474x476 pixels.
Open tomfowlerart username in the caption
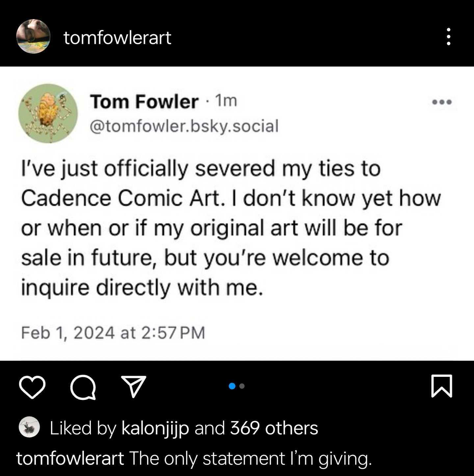[x=70, y=458]
